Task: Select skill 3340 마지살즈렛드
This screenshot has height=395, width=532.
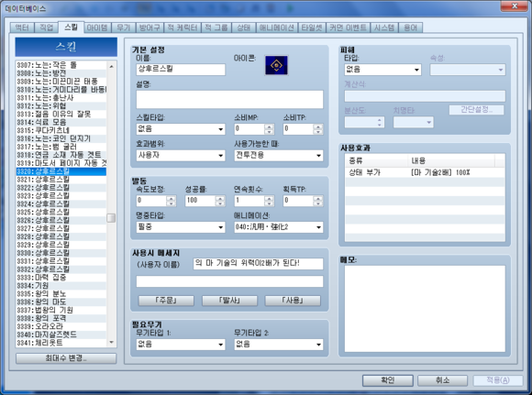Action: [61, 335]
